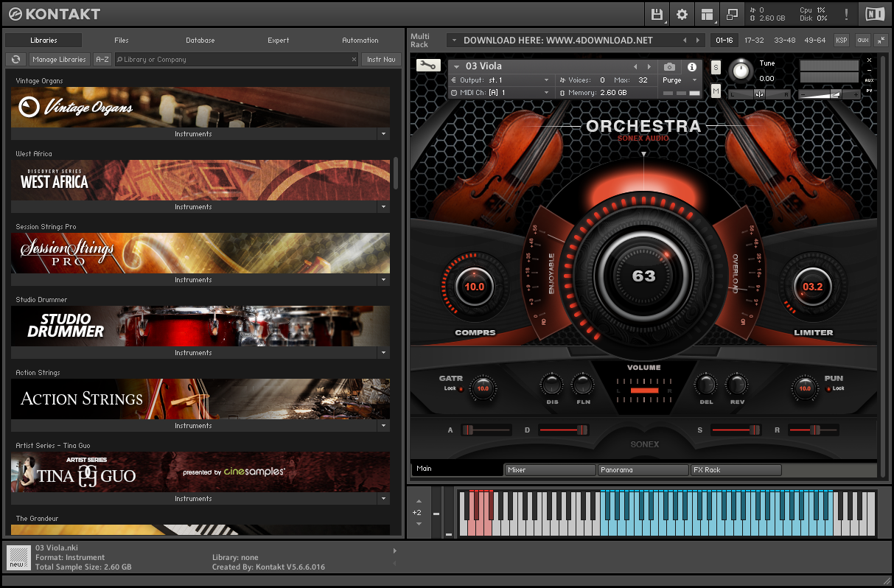Open the West Africa Instruments dropdown arrow
This screenshot has height=588, width=894.
[383, 207]
